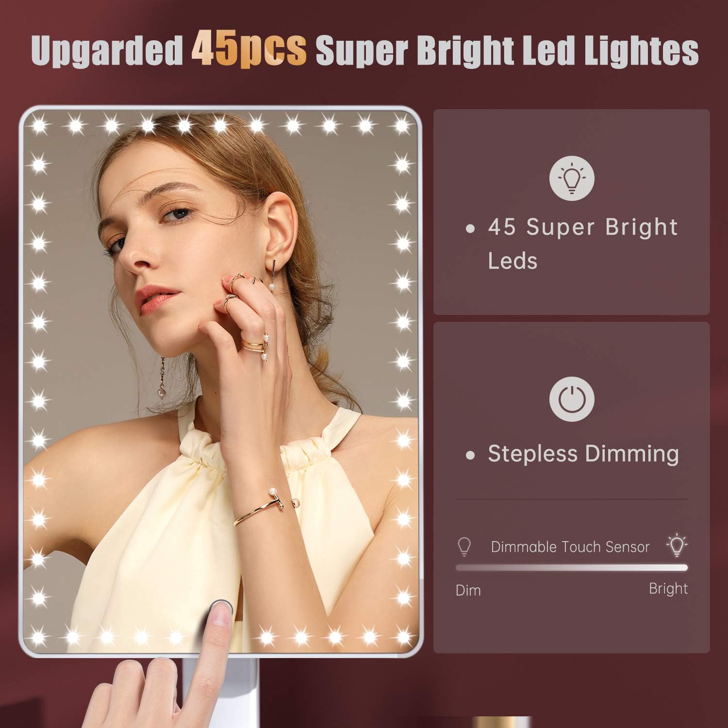Click the 'Super Bright Led Lightes' heading
This screenshot has width=728, height=728.
(507, 50)
